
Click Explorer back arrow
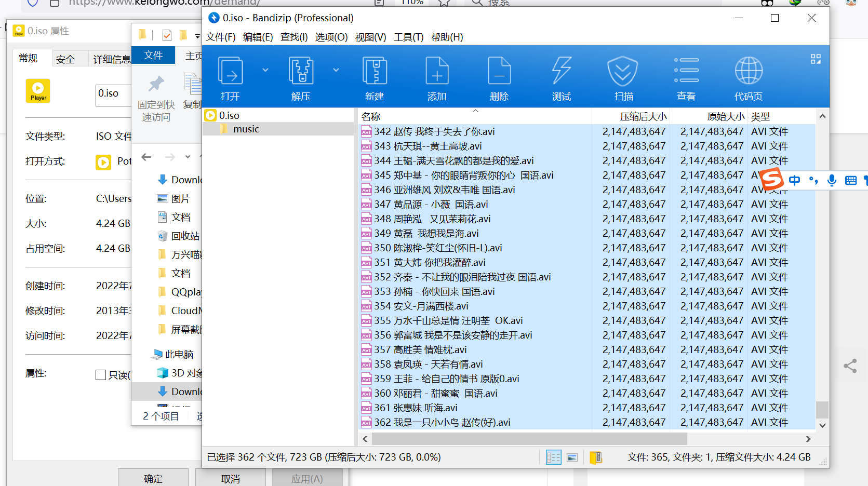[x=146, y=157]
